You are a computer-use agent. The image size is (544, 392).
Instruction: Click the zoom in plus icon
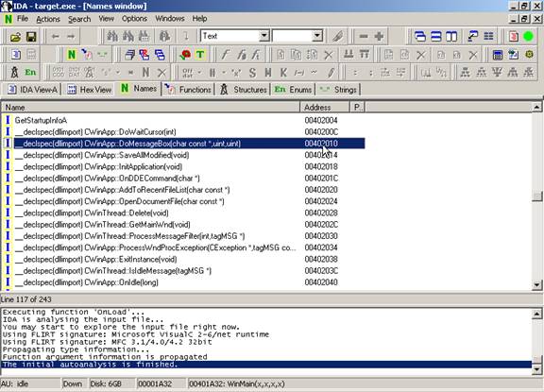click(x=379, y=37)
